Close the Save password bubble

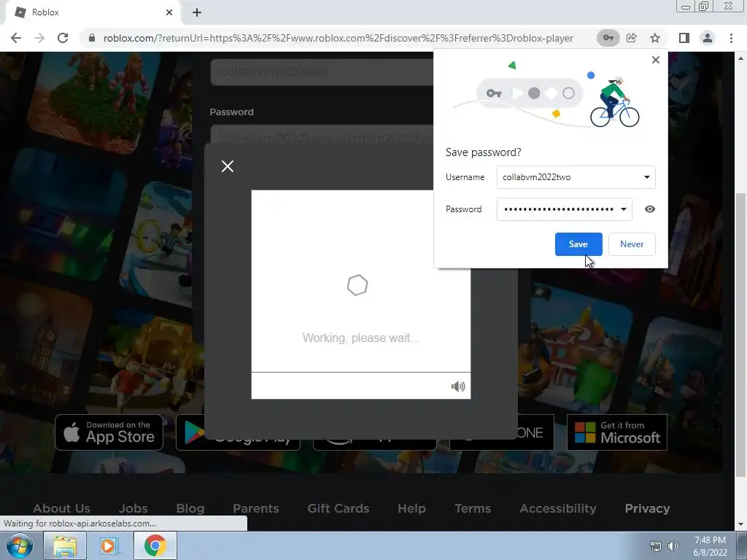tap(656, 60)
